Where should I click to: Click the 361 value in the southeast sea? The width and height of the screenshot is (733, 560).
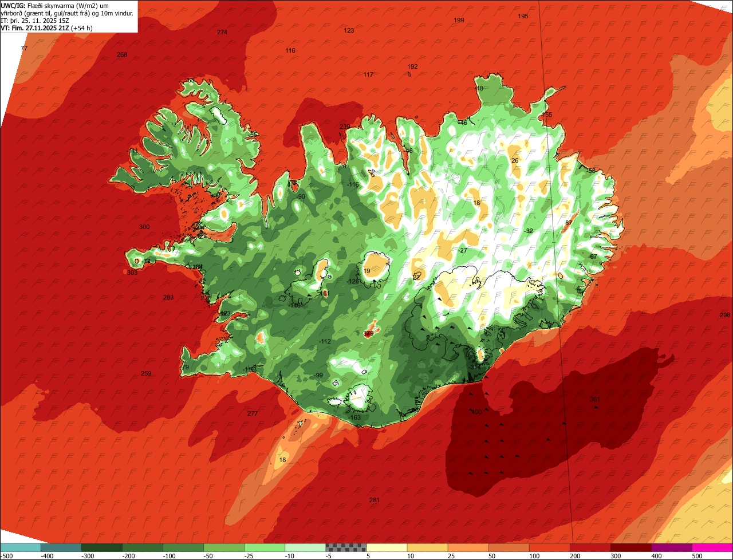(x=594, y=399)
